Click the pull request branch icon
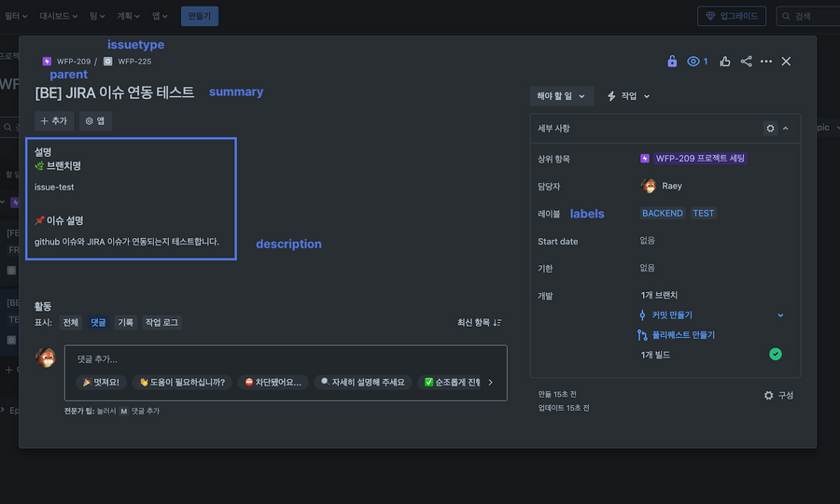The width and height of the screenshot is (840, 504). (642, 335)
